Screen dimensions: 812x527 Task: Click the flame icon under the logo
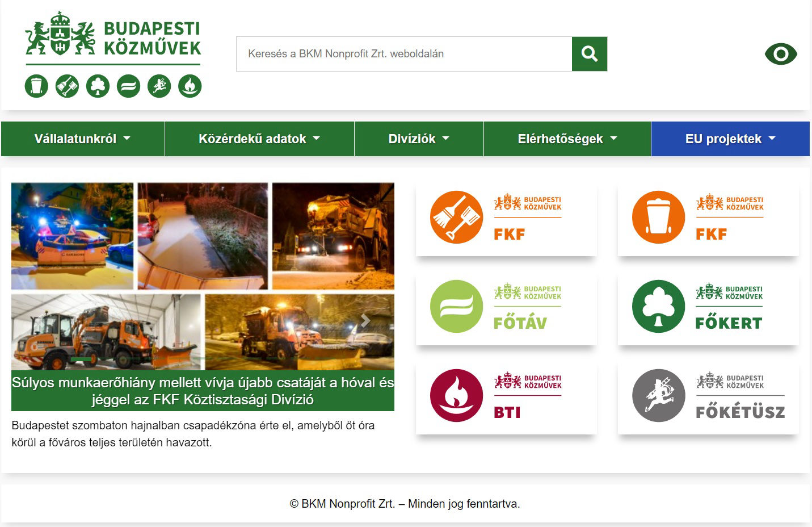(190, 86)
